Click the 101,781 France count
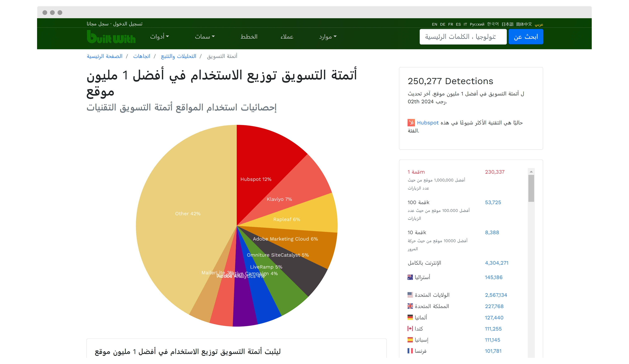The height and width of the screenshot is (364, 629). click(493, 351)
